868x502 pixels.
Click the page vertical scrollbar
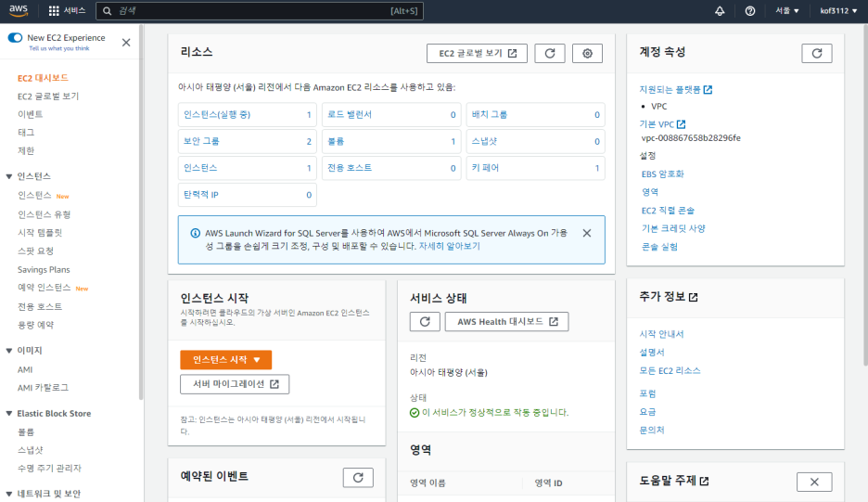(865, 195)
